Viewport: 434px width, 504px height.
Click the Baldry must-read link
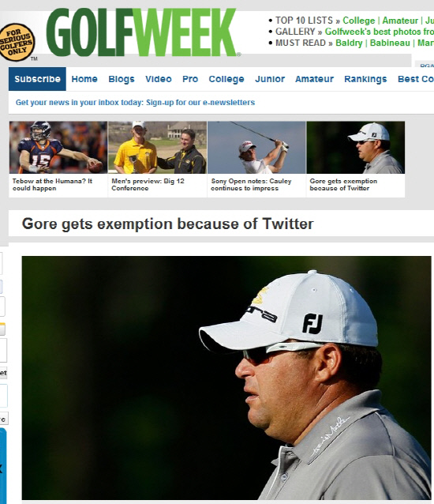click(349, 43)
